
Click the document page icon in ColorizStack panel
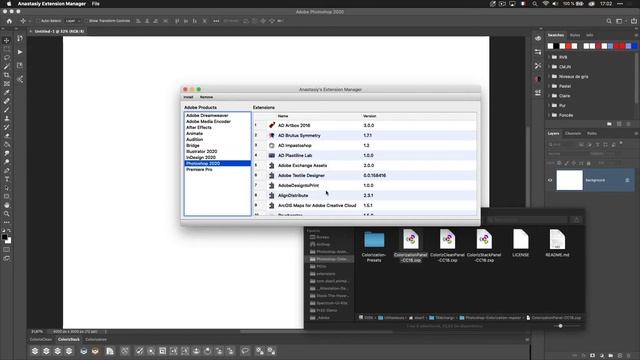[109, 351]
